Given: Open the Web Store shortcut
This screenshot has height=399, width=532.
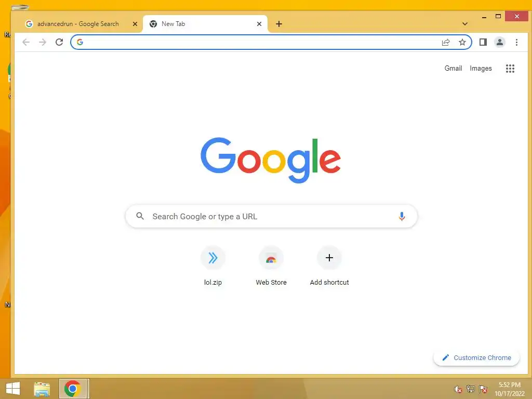Looking at the screenshot, I should (271, 267).
